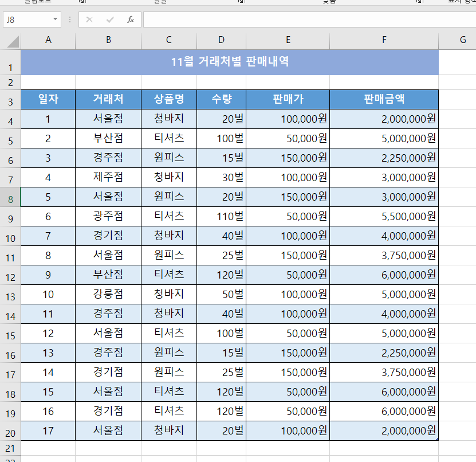The image size is (476, 462).
Task: Click cell '원피스' in row 6
Action: pyautogui.click(x=169, y=158)
